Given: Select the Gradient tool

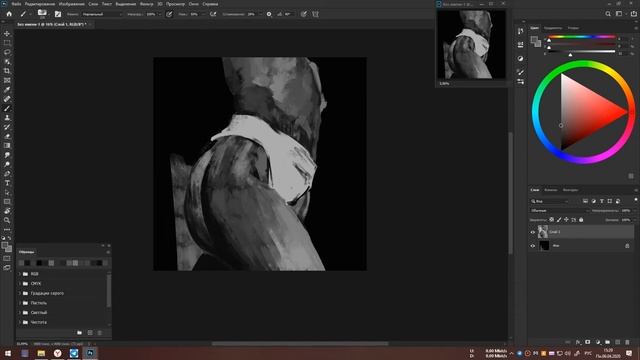Looking at the screenshot, I should pos(7,146).
